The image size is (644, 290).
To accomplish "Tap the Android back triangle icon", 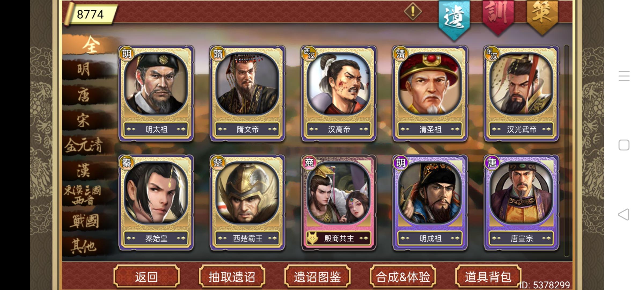I will click(624, 215).
